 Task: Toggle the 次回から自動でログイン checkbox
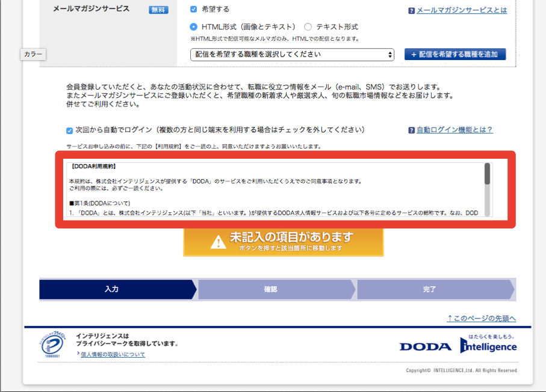[x=70, y=130]
